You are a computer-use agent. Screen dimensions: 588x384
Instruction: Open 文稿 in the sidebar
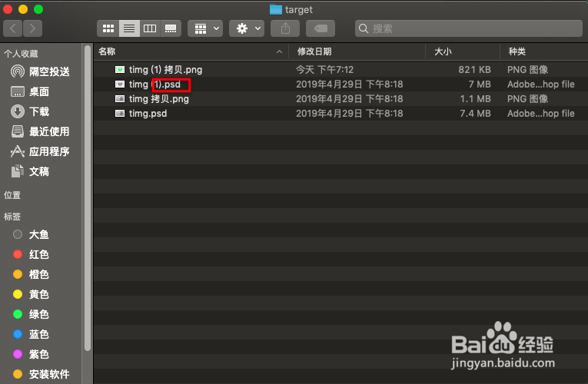coord(39,171)
